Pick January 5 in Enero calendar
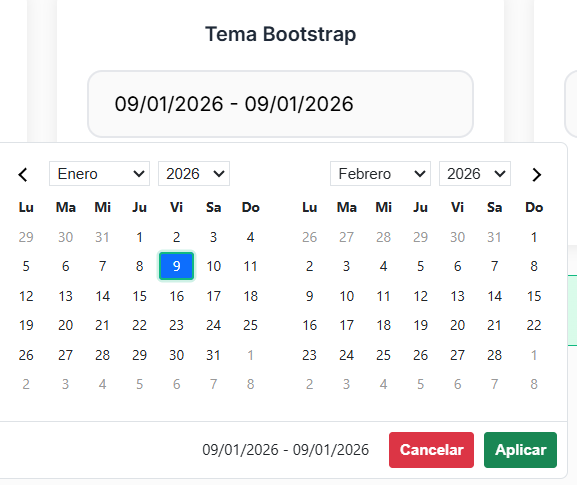The height and width of the screenshot is (485, 577). (x=26, y=266)
